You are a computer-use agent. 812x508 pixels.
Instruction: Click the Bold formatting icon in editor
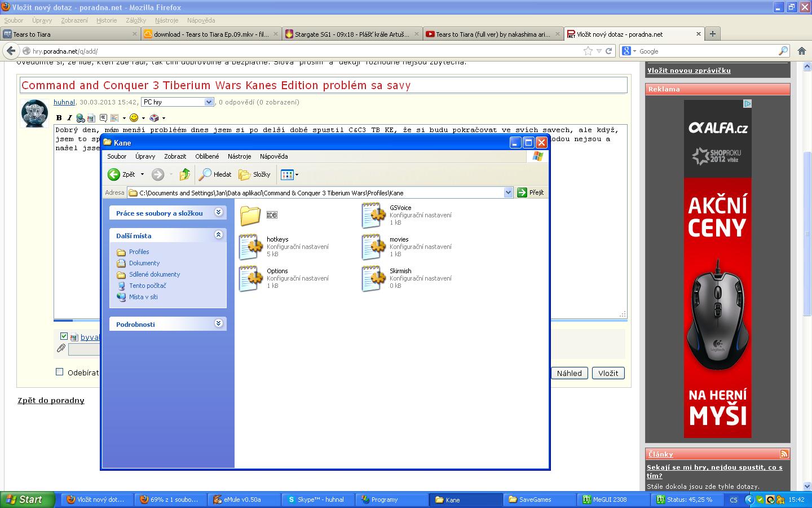click(59, 118)
